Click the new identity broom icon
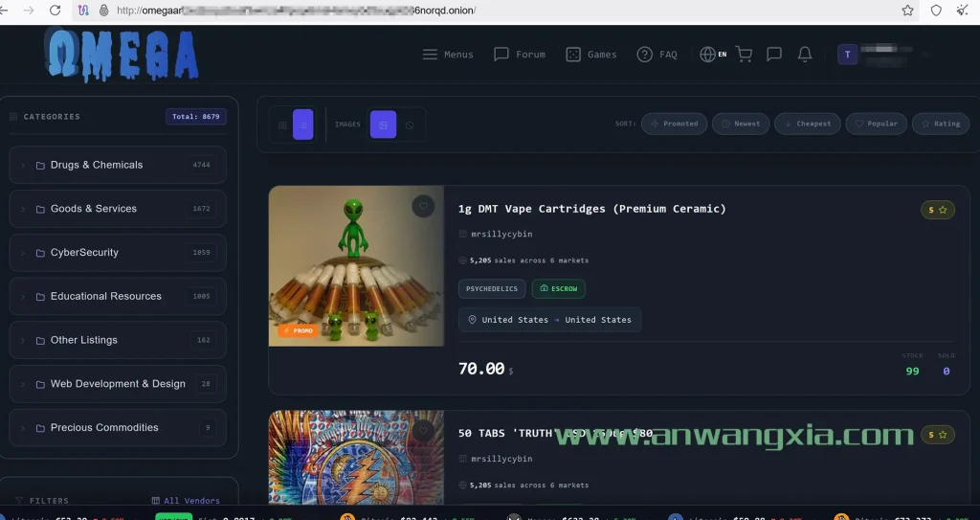The width and height of the screenshot is (980, 520). (x=963, y=10)
